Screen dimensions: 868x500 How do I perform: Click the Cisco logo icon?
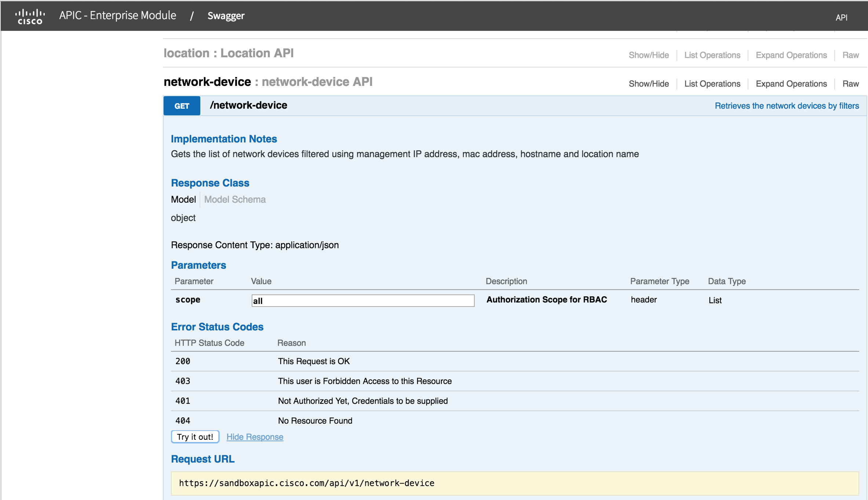point(30,16)
